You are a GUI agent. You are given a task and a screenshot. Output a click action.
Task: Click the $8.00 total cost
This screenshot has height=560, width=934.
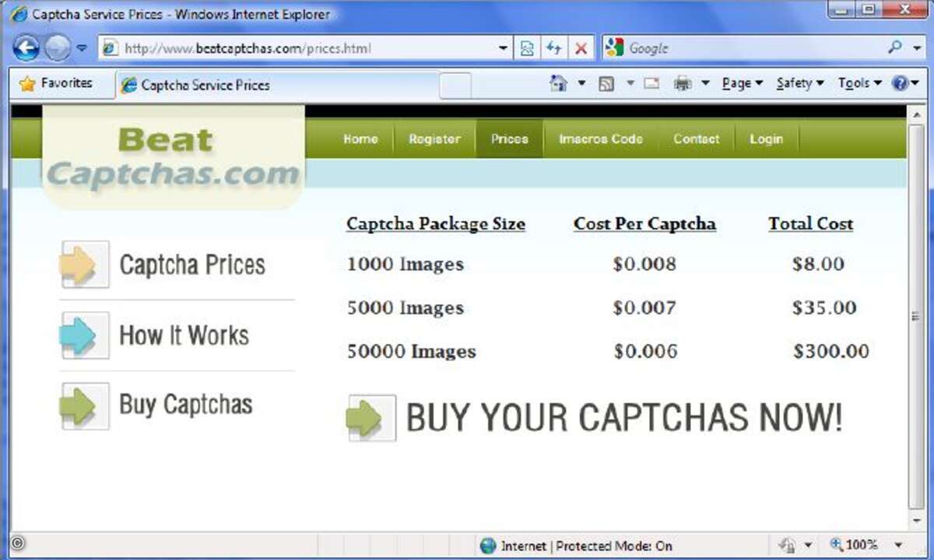pos(818,264)
